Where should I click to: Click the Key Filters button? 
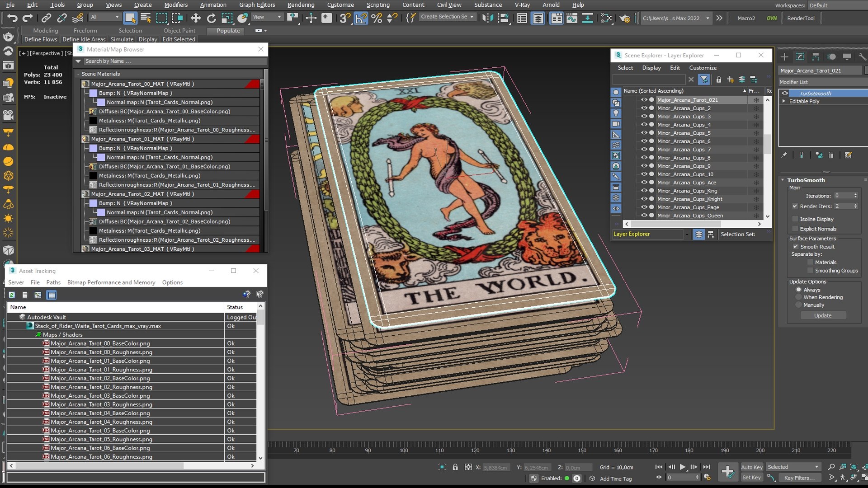799,478
